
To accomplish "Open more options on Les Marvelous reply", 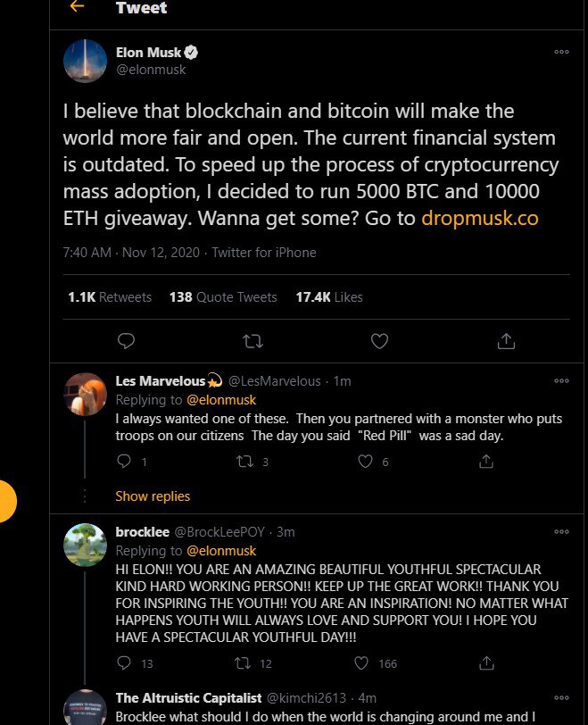I will point(561,380).
